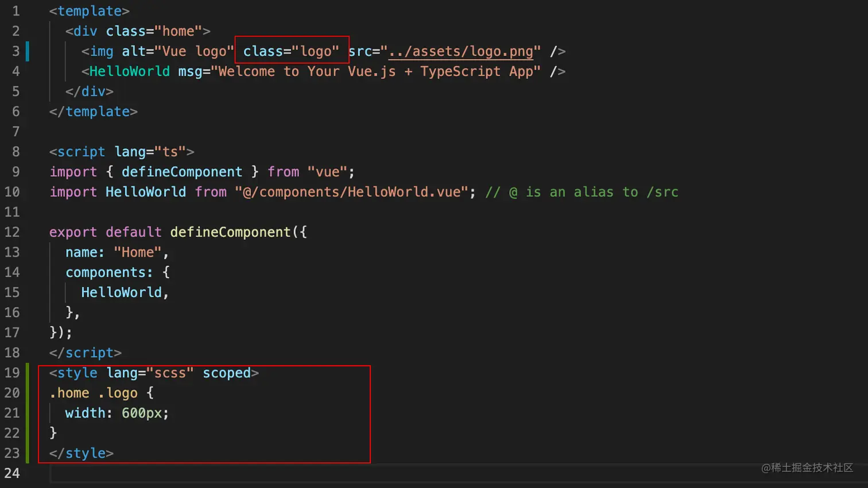The width and height of the screenshot is (868, 488).
Task: Click the scoped attribute of the style tag
Action: point(227,373)
